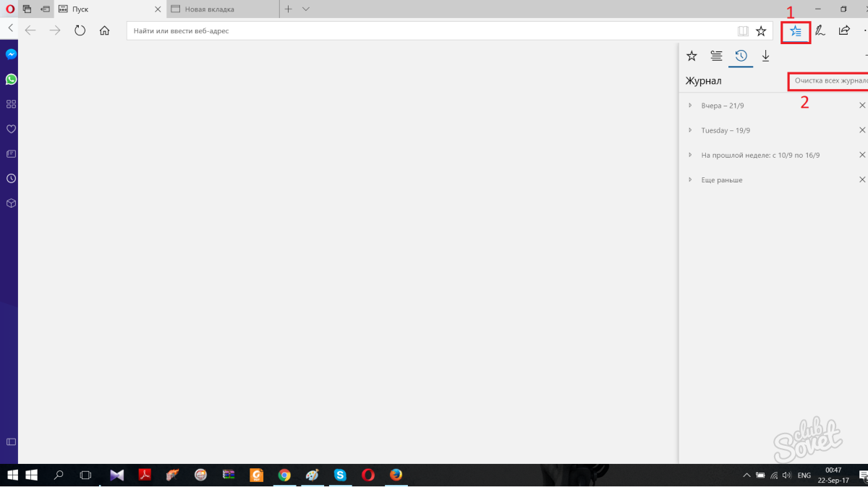Image resolution: width=868 pixels, height=490 pixels.
Task: Click the Home button
Action: point(104,30)
